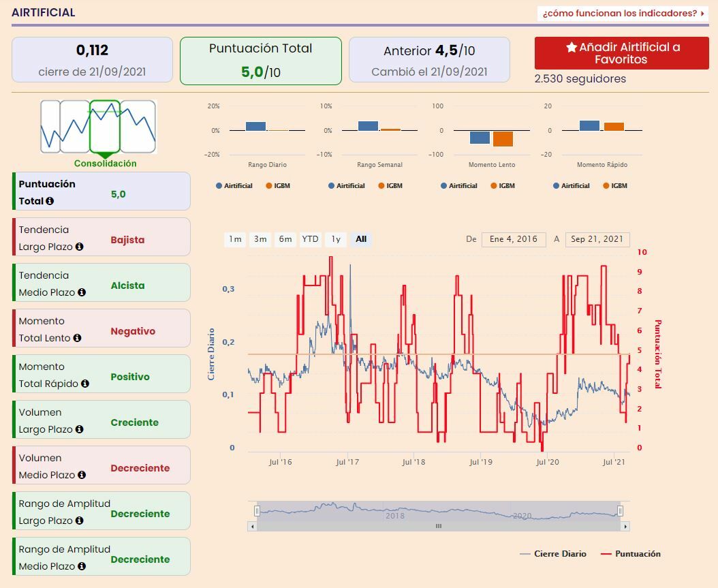Toggle IGBM series in Momento Lento legend

pyautogui.click(x=503, y=186)
